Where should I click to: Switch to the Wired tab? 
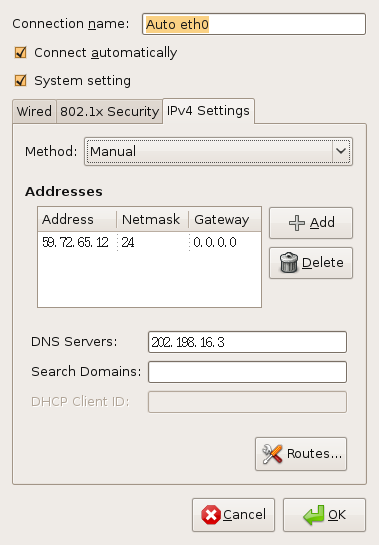point(34,112)
